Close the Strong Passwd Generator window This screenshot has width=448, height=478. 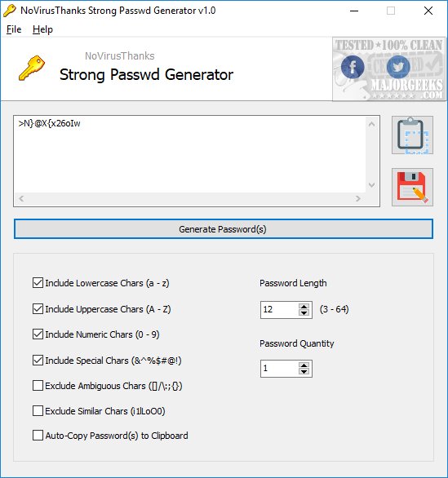coord(428,11)
